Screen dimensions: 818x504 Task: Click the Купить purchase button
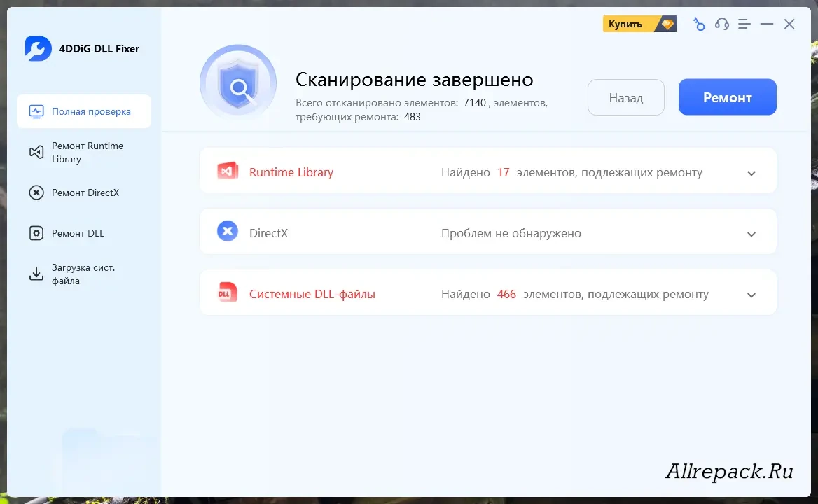639,24
